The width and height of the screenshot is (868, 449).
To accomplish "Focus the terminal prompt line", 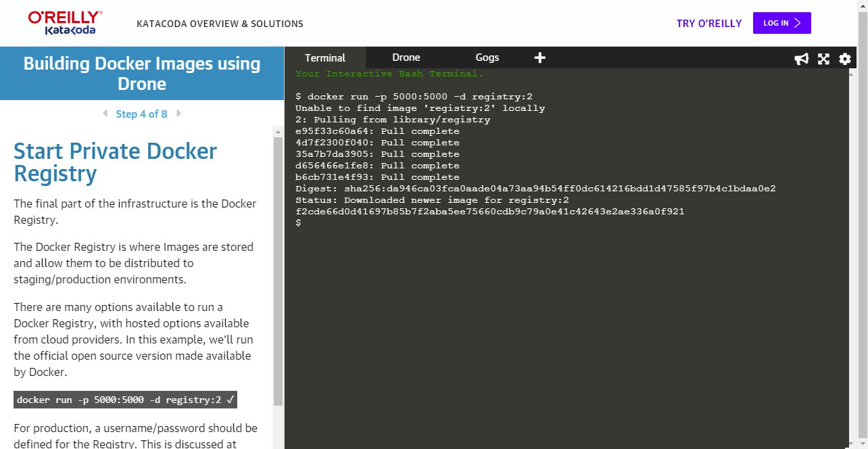I will click(x=298, y=223).
